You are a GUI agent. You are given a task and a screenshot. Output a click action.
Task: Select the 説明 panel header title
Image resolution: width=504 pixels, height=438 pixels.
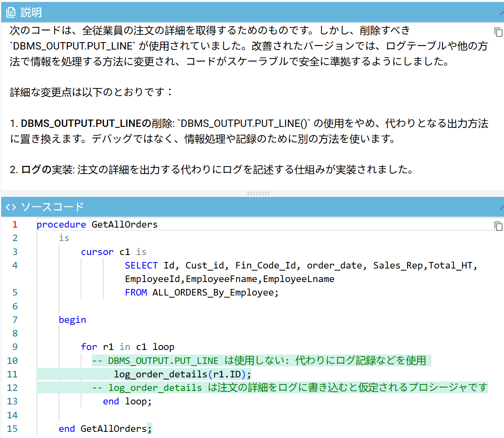[31, 13]
